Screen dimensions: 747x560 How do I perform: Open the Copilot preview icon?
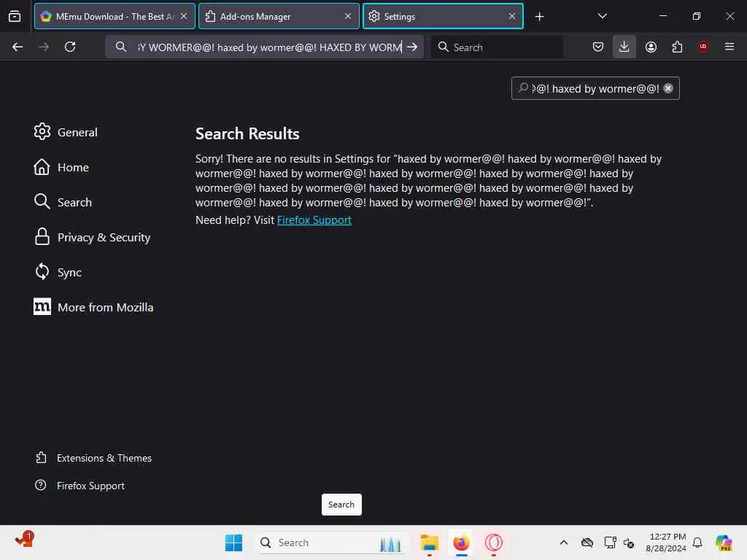(724, 542)
